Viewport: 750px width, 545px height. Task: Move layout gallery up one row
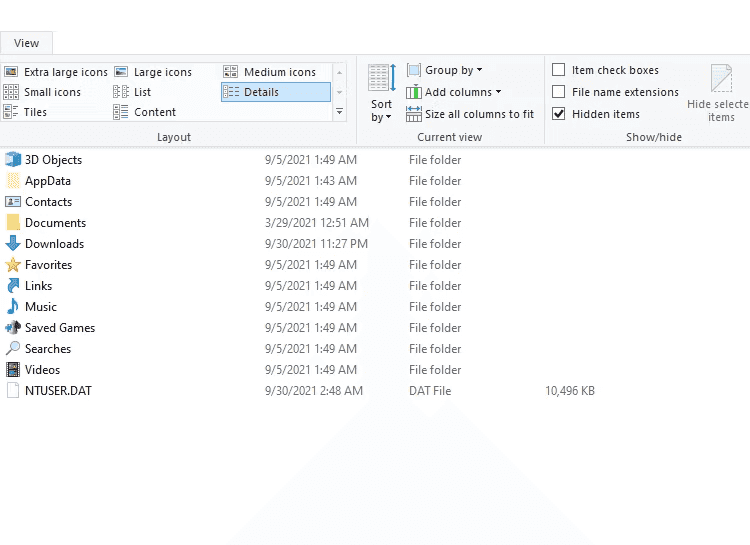[x=340, y=73]
